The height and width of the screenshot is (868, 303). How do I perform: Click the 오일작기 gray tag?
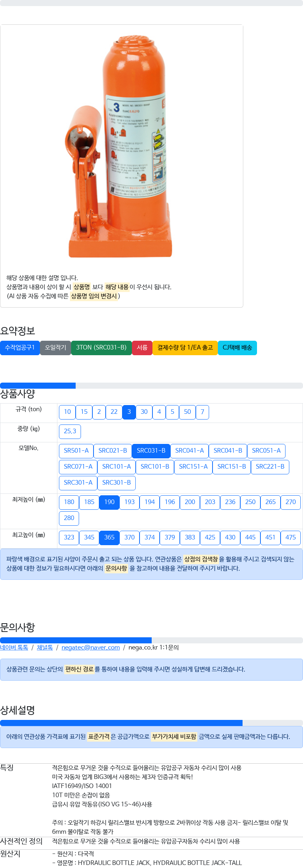click(x=56, y=348)
